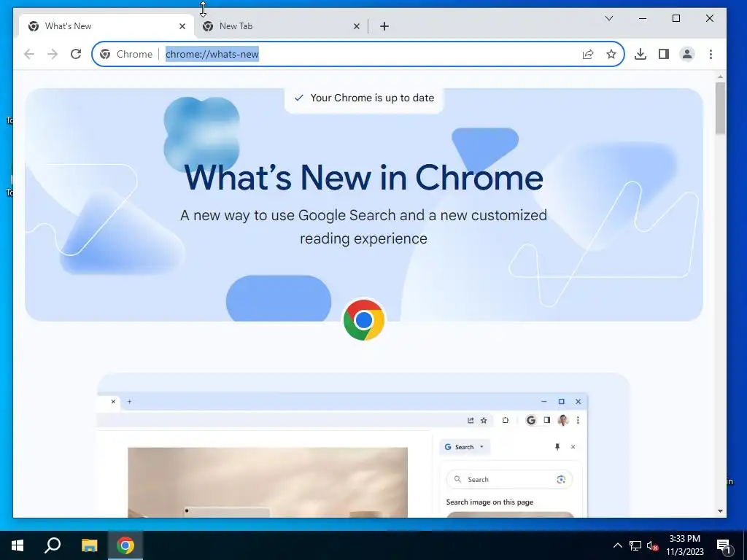Reload the What's New page
The image size is (747, 560).
[76, 54]
